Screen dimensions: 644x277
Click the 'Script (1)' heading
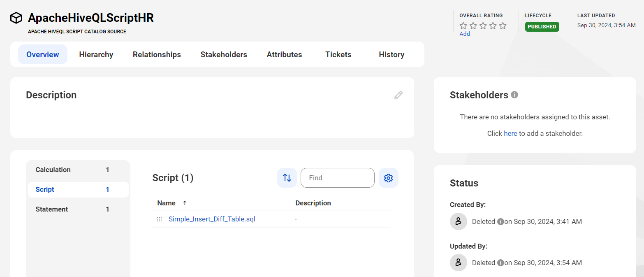click(173, 178)
